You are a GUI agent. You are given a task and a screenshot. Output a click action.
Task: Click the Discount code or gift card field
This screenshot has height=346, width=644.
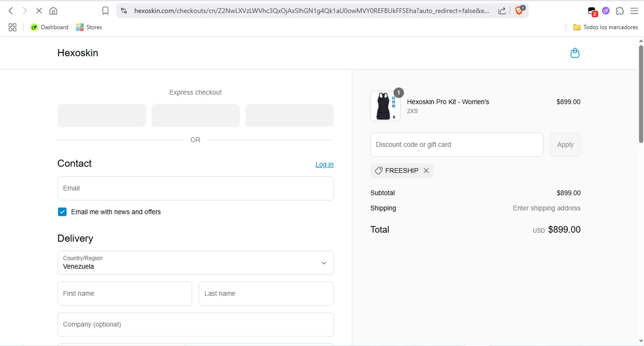[457, 144]
